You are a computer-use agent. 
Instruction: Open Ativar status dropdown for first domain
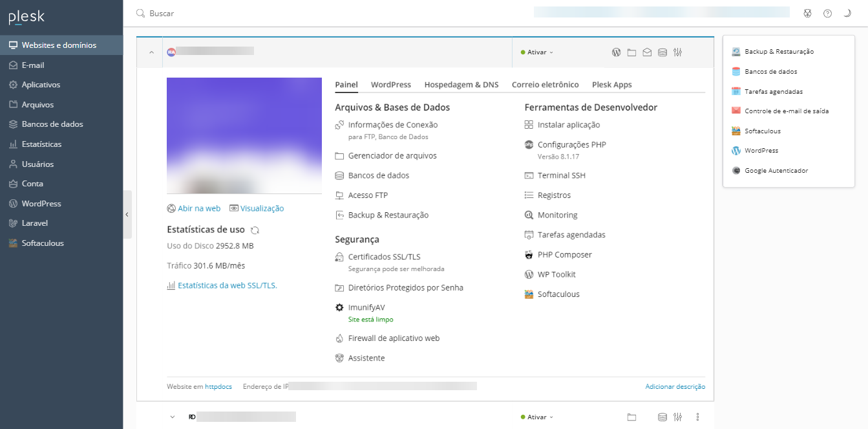(x=537, y=52)
